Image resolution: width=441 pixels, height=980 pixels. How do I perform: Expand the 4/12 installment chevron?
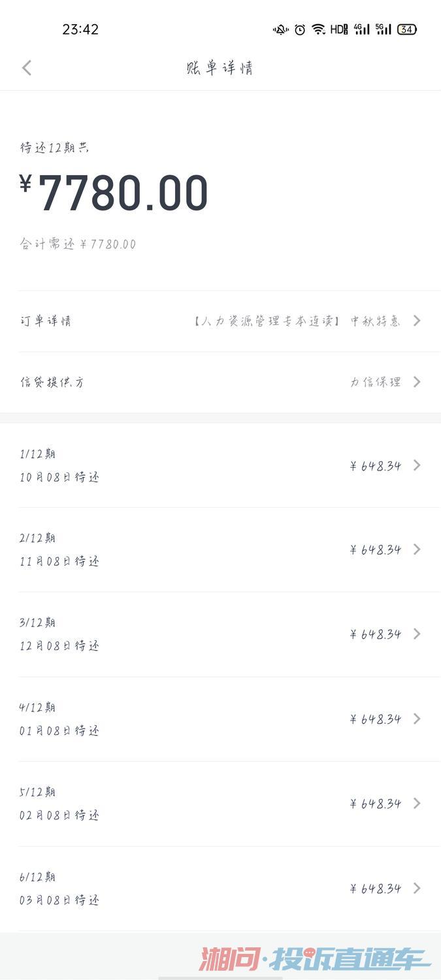pos(417,719)
